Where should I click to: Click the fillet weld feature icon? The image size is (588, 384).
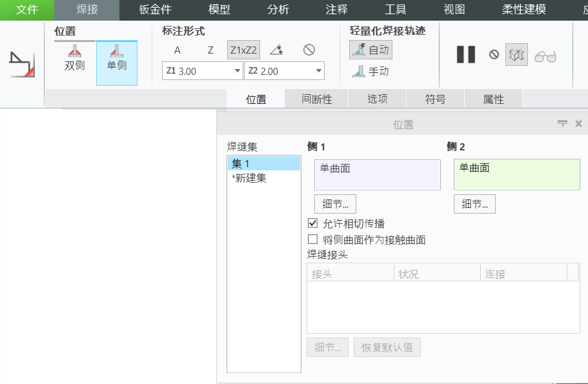(x=21, y=65)
